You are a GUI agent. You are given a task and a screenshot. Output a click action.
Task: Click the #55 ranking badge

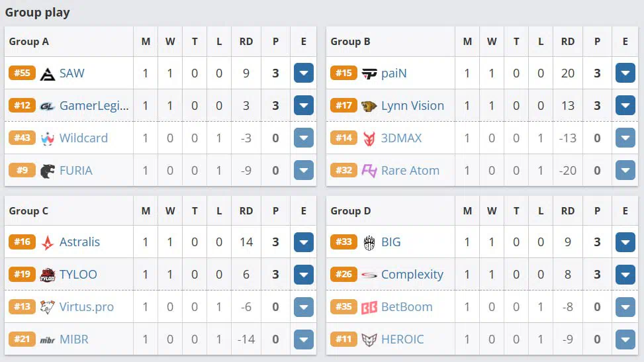coord(23,73)
